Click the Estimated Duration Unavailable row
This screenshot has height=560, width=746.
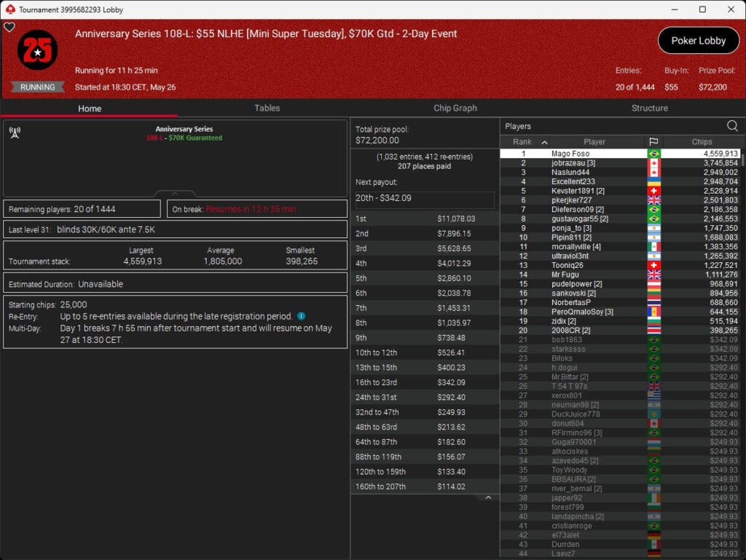(x=175, y=284)
